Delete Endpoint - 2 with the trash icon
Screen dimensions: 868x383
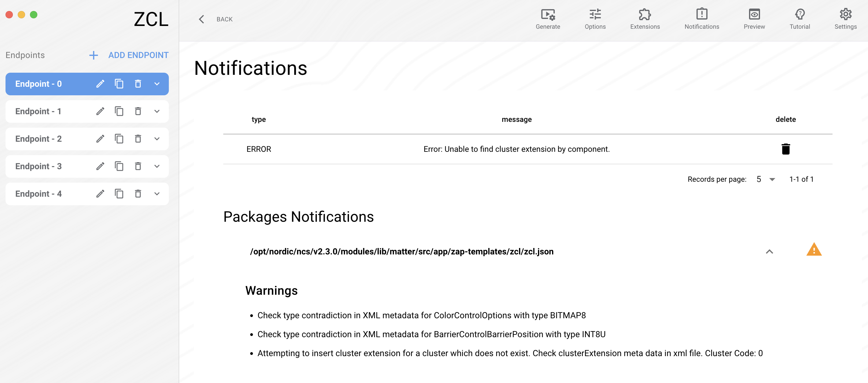pyautogui.click(x=138, y=139)
